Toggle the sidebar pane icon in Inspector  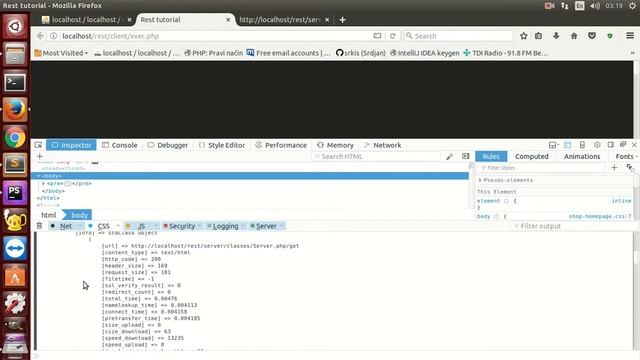coord(465,156)
